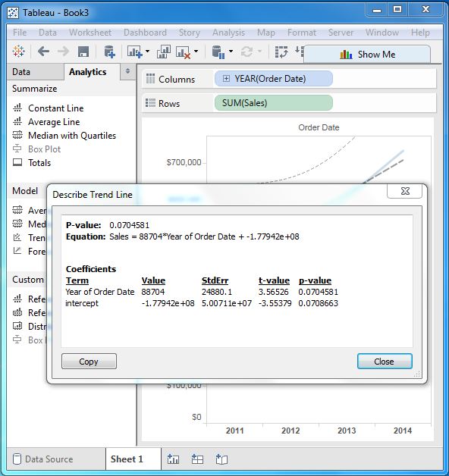Switch to the Data pane tab
This screenshot has height=476, width=449.
pos(21,72)
